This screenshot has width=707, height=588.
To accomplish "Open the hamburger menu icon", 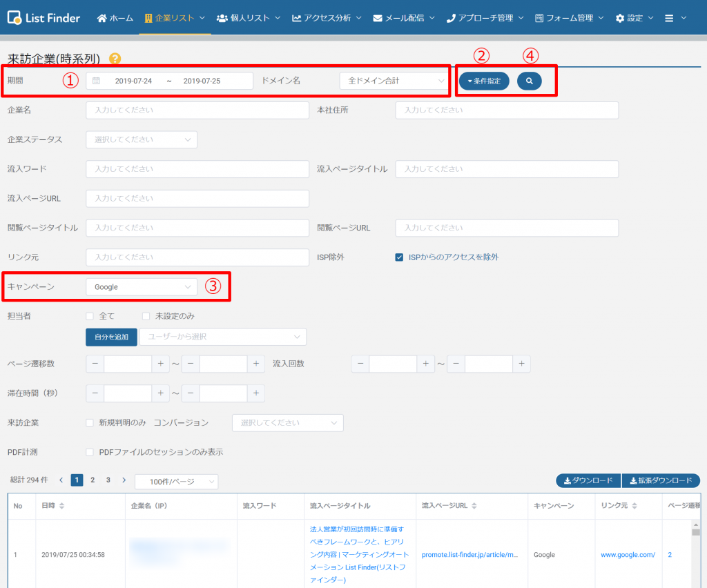I will pyautogui.click(x=675, y=17).
